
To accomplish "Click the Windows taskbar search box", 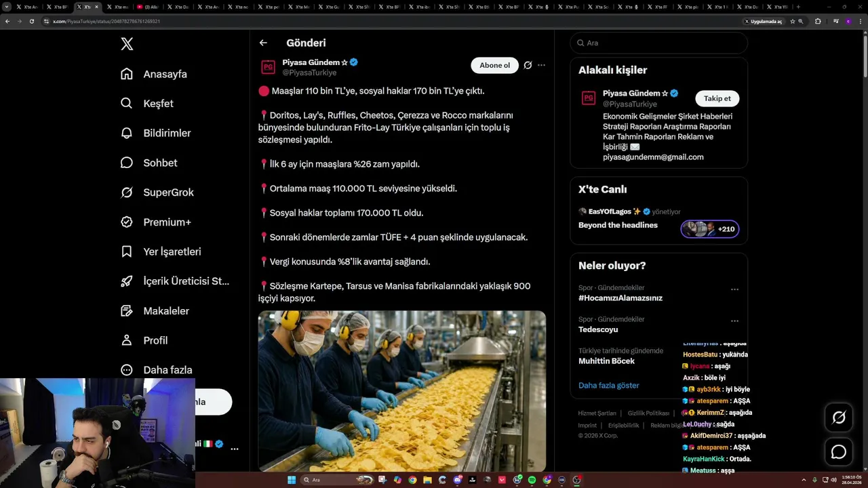I will (x=337, y=480).
